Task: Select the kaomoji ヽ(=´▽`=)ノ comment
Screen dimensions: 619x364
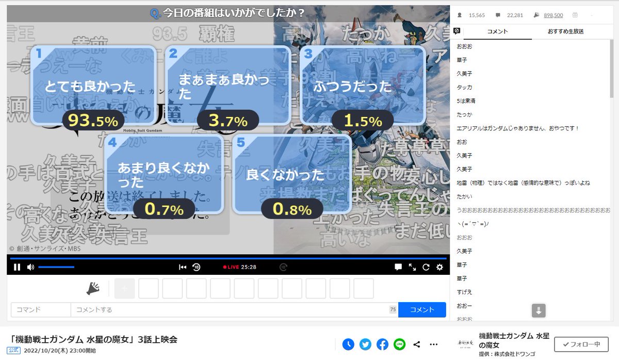Action: pos(472,224)
